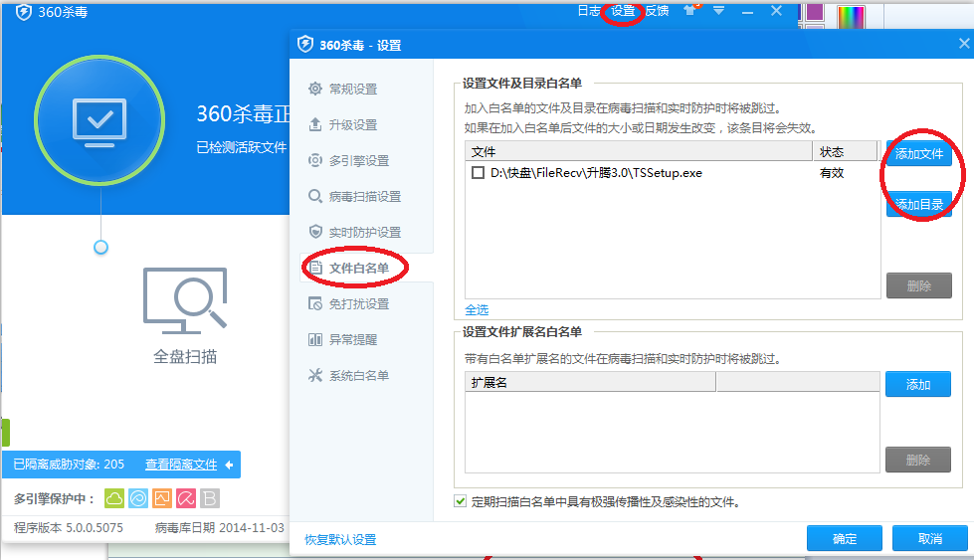Click the 扩展名 column header
Image resolution: width=974 pixels, height=560 pixels.
coord(590,382)
